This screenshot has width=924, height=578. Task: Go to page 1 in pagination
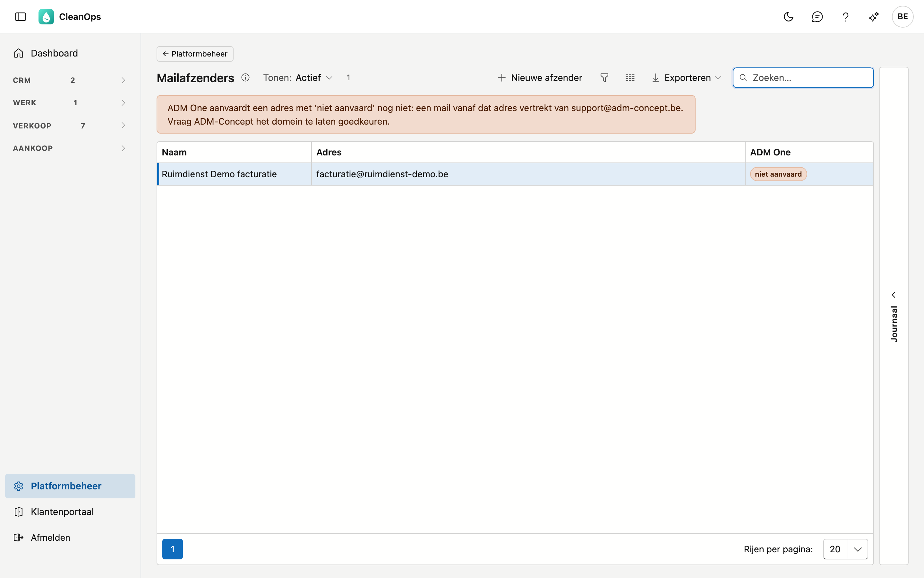(x=173, y=549)
